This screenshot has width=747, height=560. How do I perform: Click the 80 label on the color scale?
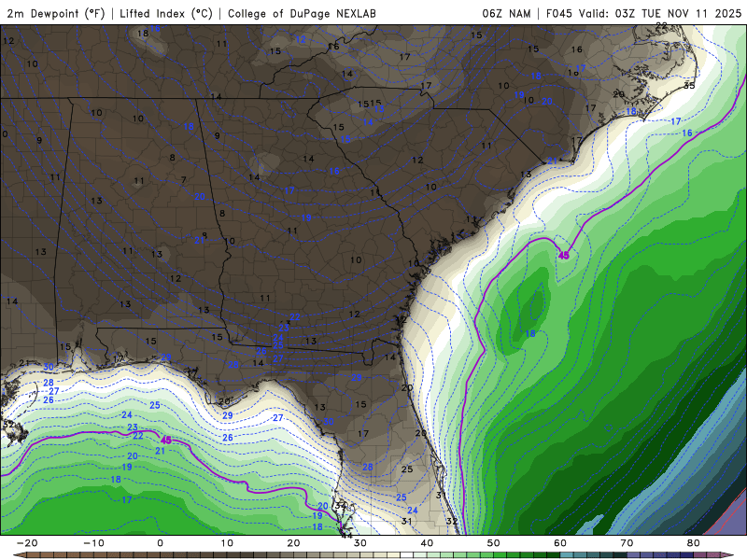(694, 543)
